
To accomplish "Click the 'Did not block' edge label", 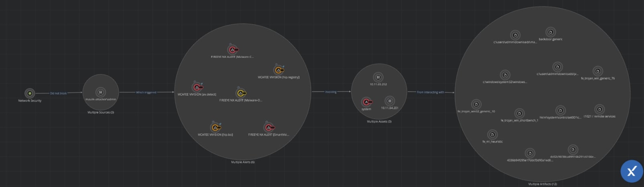I will tap(58, 93).
